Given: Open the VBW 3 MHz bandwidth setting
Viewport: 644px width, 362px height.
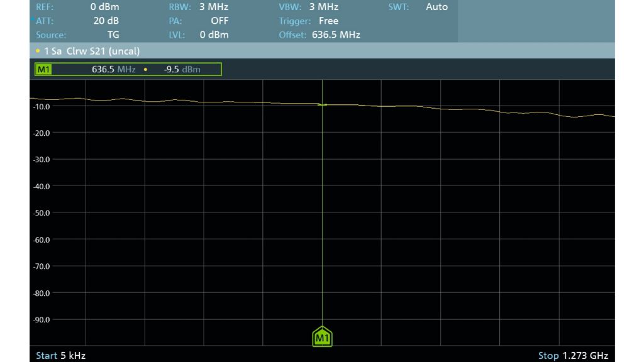Looking at the screenshot, I should coord(323,7).
